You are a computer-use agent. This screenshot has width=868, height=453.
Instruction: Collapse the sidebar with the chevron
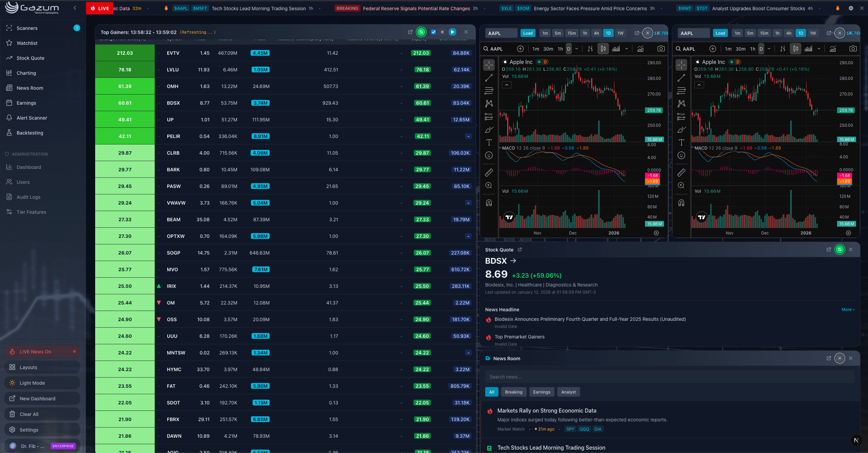[75, 8]
